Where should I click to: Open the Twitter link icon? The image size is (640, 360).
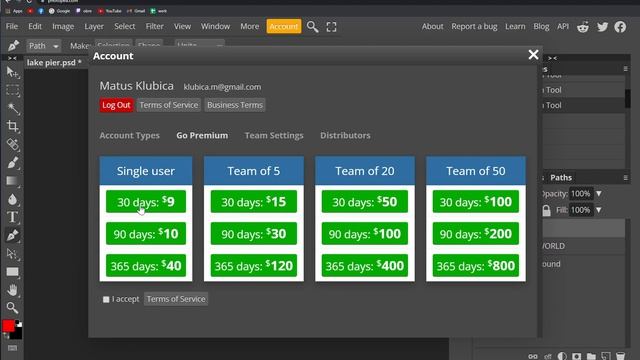coord(602,27)
